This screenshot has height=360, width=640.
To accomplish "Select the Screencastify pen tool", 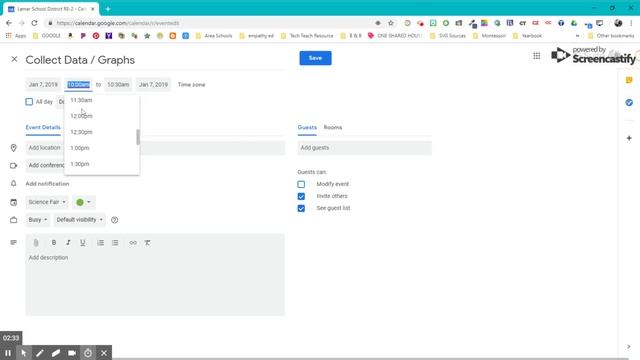I will [x=40, y=353].
